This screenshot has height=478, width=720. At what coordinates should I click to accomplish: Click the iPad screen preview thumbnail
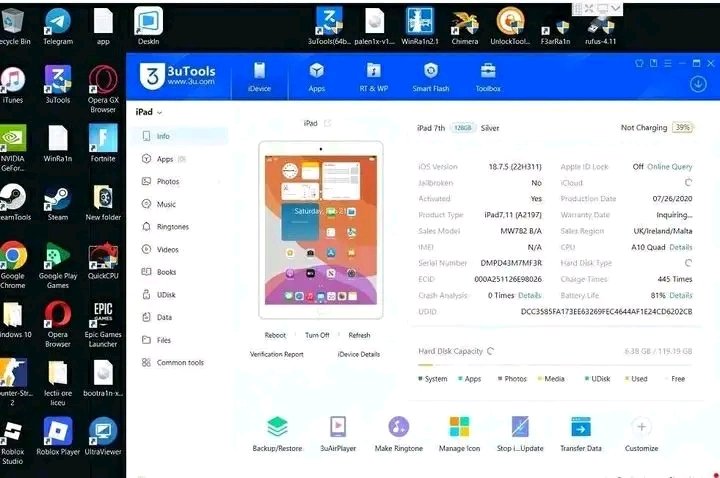click(321, 230)
